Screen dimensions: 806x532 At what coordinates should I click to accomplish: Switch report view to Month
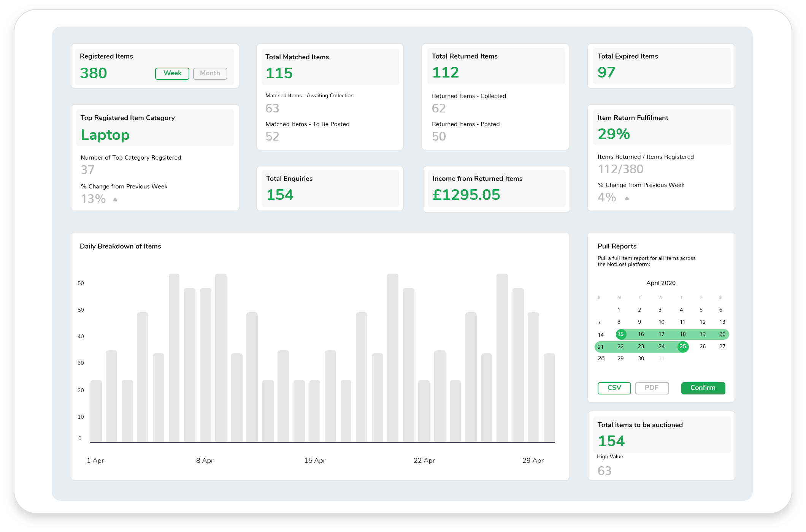210,73
